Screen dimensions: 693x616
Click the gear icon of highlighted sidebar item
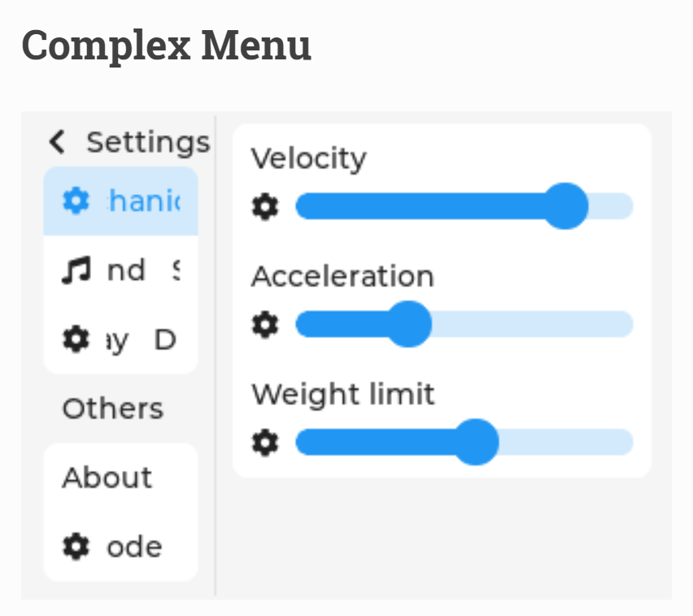76,201
